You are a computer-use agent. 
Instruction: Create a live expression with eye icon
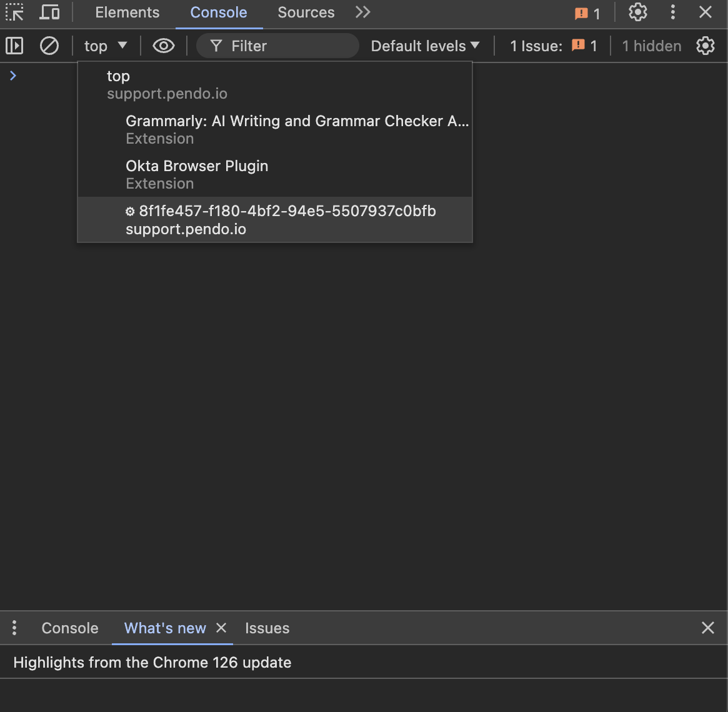[164, 46]
